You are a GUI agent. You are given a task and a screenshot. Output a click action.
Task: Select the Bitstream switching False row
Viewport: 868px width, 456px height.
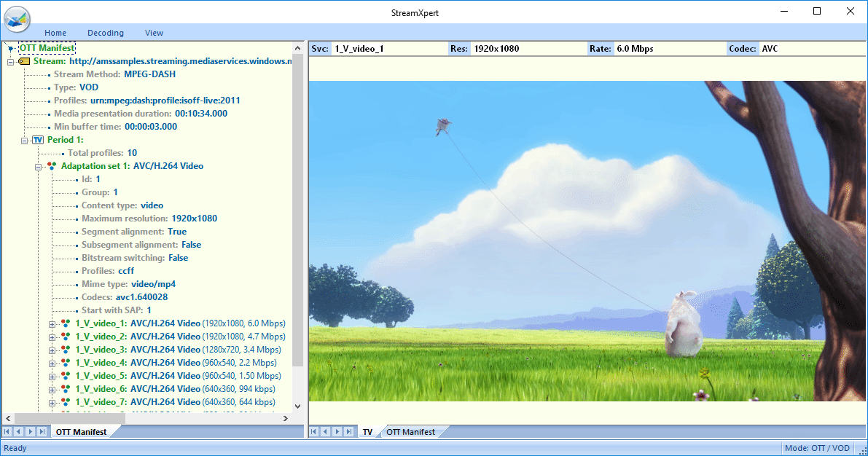135,258
